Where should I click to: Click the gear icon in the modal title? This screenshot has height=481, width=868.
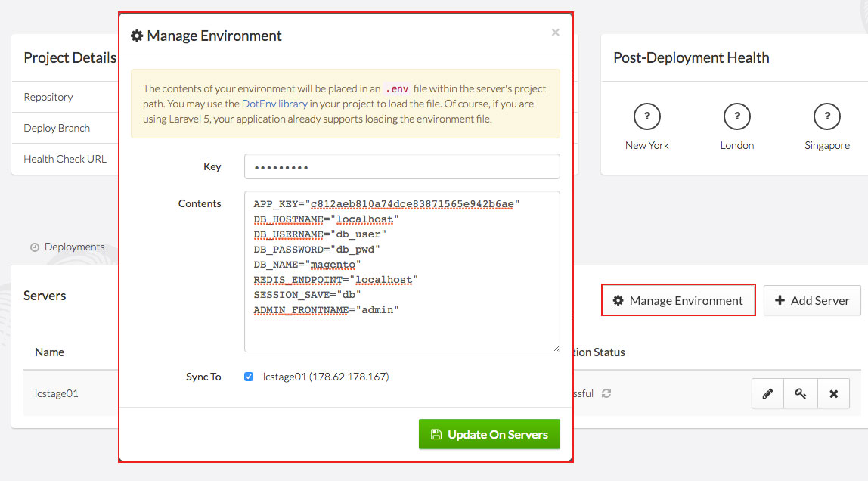click(137, 36)
